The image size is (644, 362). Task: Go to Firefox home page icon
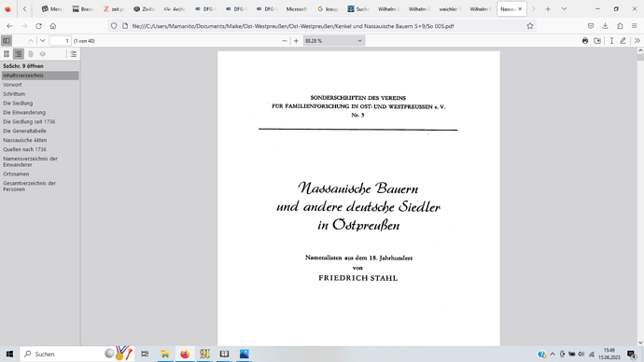click(53, 26)
